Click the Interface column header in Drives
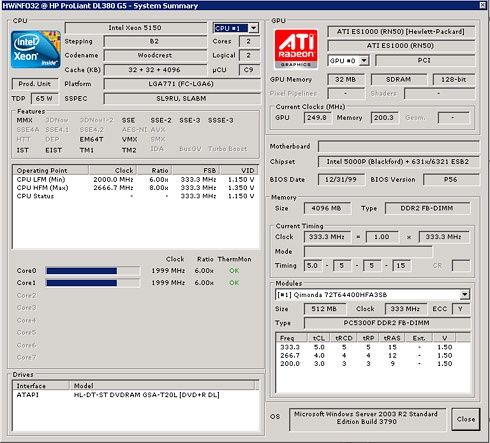The image size is (490, 443). coord(41,386)
